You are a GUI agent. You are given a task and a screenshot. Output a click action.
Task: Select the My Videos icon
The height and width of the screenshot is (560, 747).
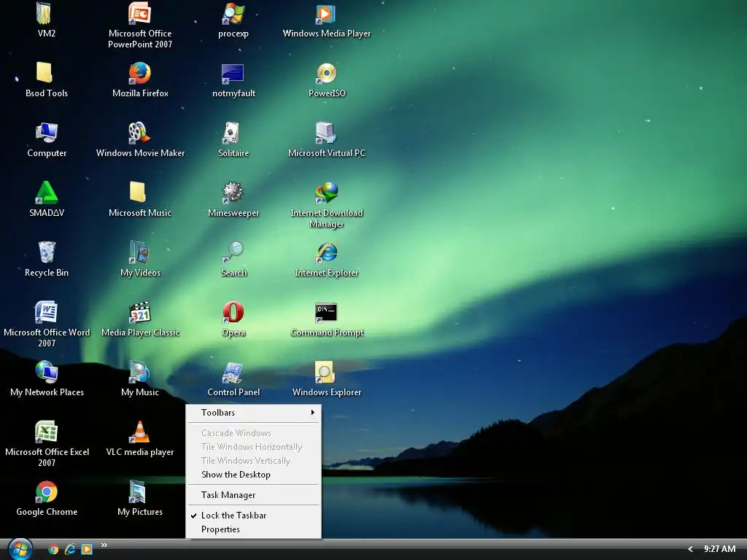click(x=139, y=252)
